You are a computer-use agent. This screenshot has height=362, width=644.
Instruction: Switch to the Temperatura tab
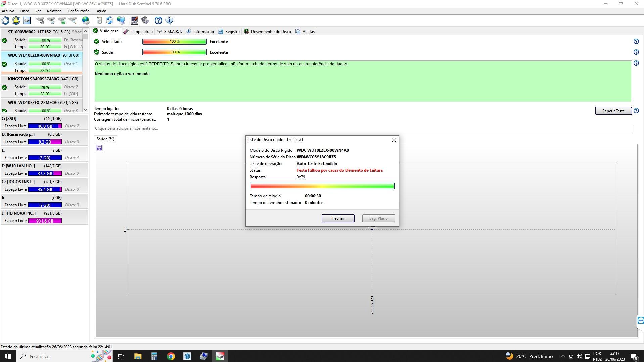click(138, 32)
